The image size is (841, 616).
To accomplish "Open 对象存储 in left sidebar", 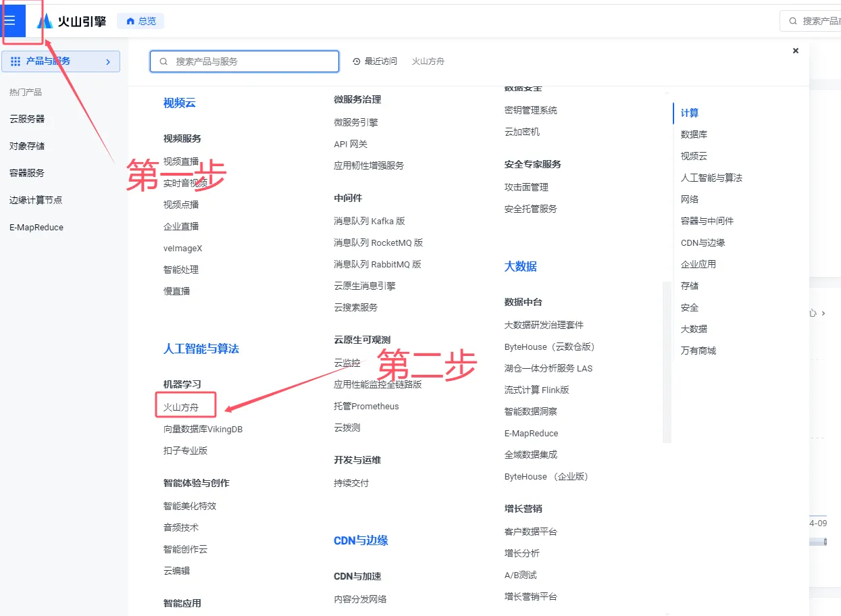I will pos(27,146).
